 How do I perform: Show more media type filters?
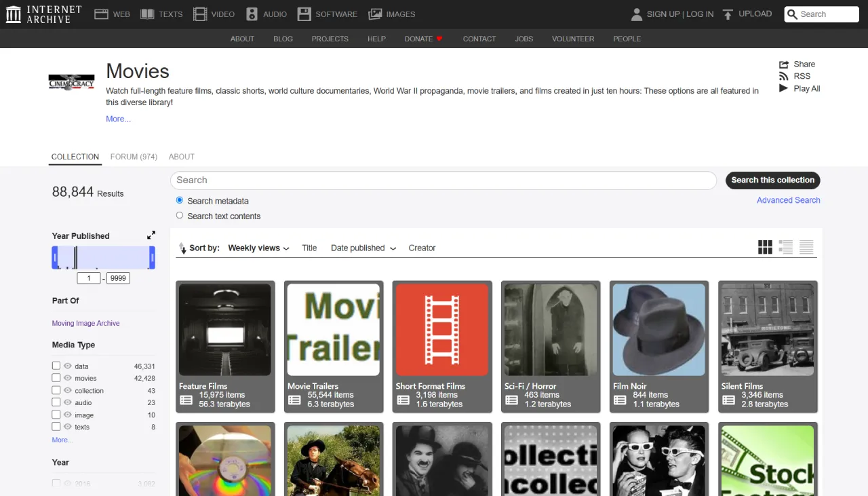pyautogui.click(x=62, y=439)
